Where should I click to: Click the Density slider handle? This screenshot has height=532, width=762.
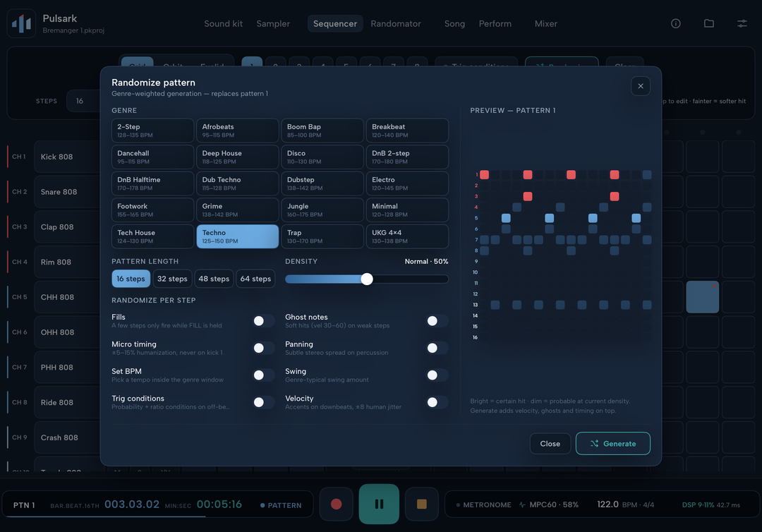click(x=367, y=279)
